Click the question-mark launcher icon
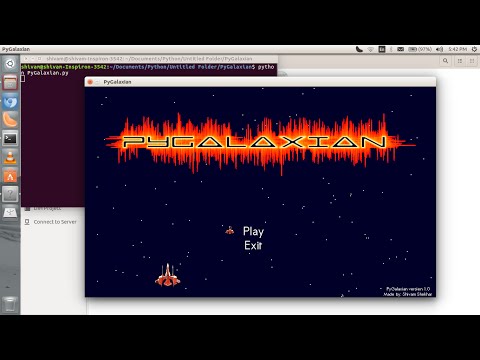The height and width of the screenshot is (360, 480). click(x=10, y=194)
